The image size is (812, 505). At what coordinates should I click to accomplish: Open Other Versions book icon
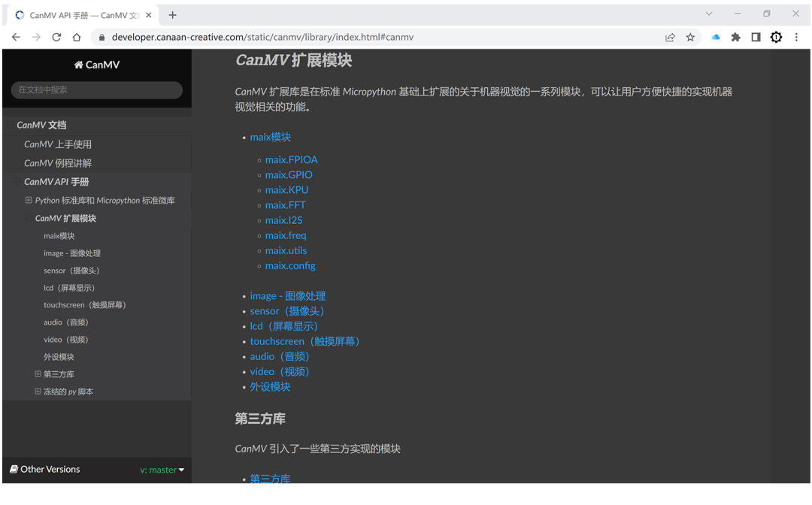(x=14, y=469)
